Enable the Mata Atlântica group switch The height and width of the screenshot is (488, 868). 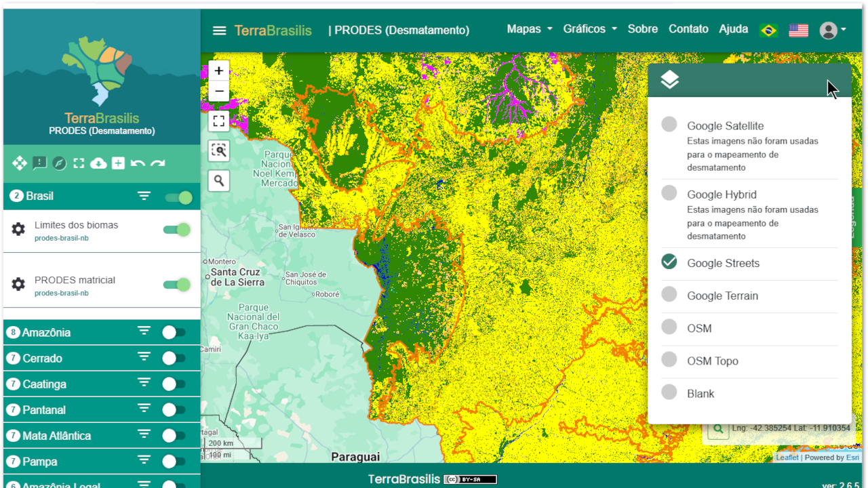[174, 435]
